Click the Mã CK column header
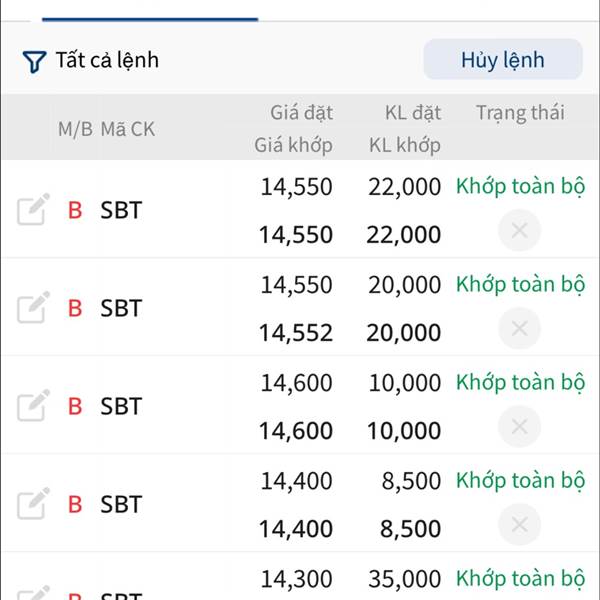 coord(127,129)
